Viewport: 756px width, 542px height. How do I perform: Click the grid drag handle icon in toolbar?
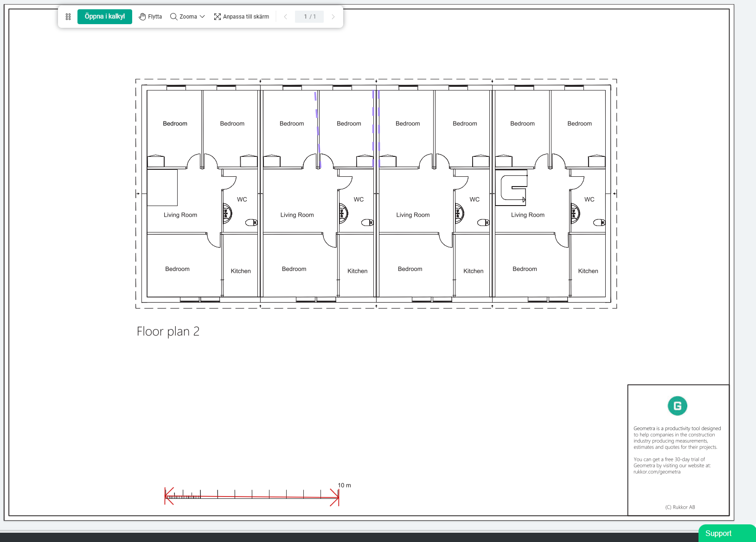(68, 17)
